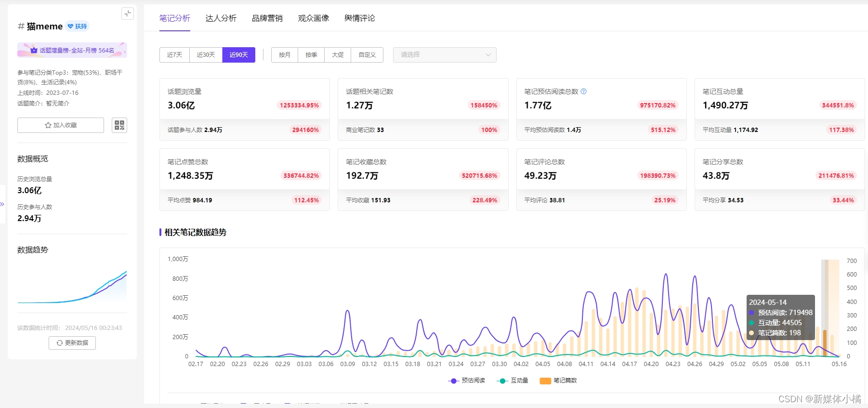The width and height of the screenshot is (868, 408).
Task: Click the 扶持 support badge
Action: pyautogui.click(x=78, y=26)
